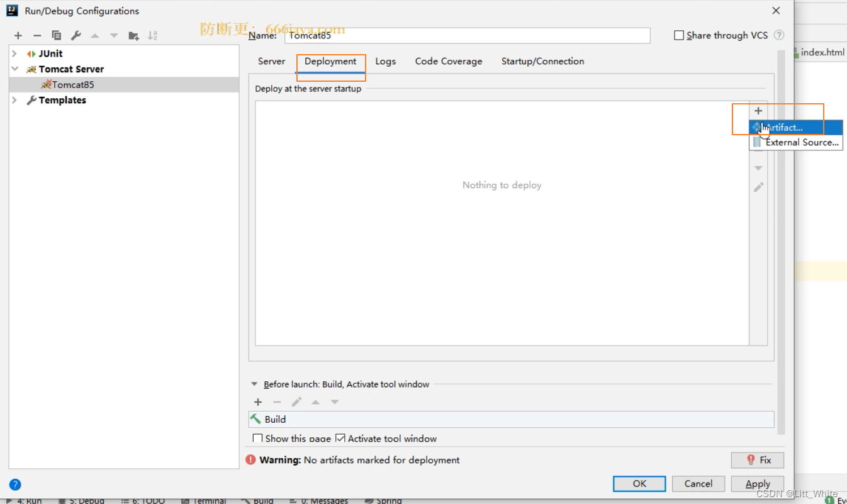Move configuration down in the list
847x504 pixels.
click(x=114, y=36)
